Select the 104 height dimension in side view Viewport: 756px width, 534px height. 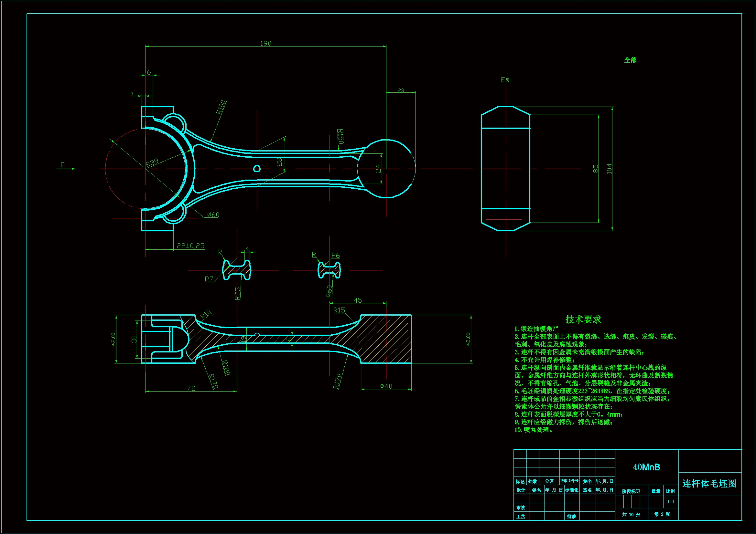click(609, 169)
